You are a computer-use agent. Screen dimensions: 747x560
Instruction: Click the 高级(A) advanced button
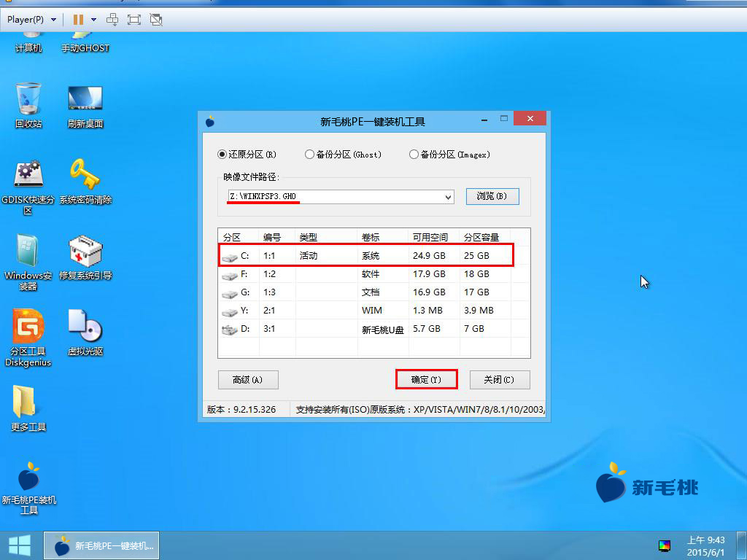point(248,379)
